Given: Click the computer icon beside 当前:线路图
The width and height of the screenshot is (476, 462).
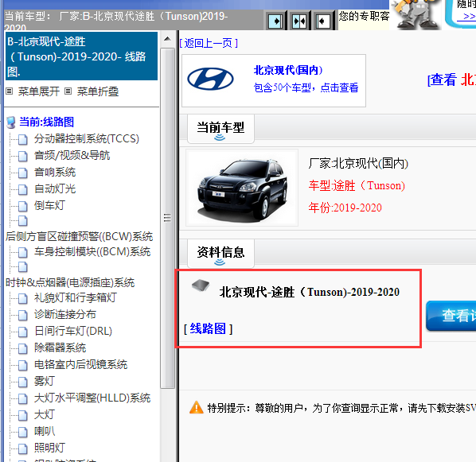Looking at the screenshot, I should (11, 122).
